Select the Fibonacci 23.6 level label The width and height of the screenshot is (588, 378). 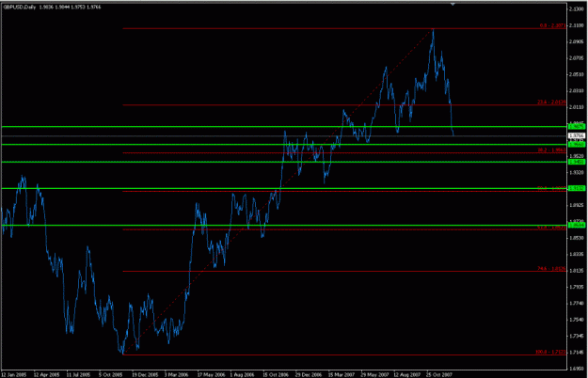(x=551, y=102)
